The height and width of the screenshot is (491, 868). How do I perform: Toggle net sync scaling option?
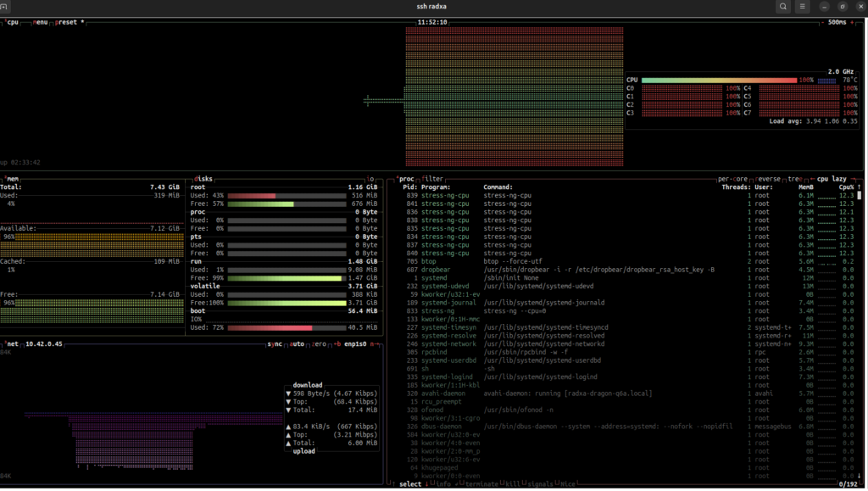pos(275,344)
